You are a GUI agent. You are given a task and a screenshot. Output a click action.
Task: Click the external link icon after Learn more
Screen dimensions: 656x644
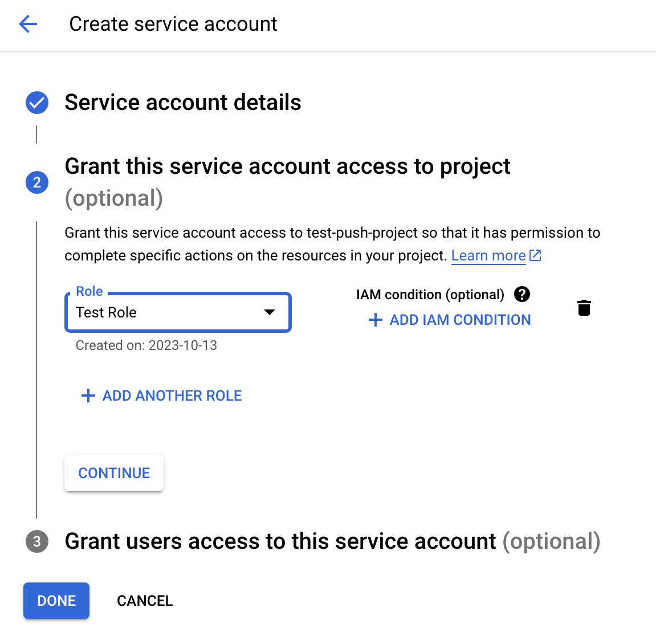(536, 255)
